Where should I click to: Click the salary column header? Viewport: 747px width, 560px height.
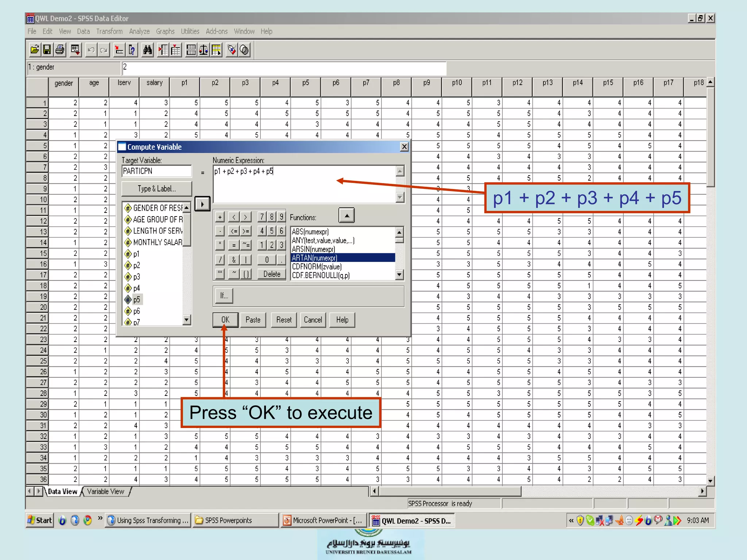pos(155,87)
